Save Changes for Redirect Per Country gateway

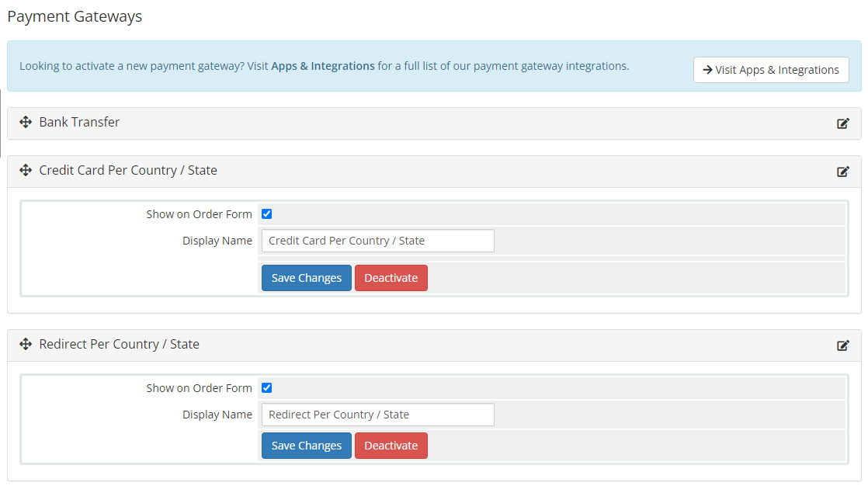pyautogui.click(x=306, y=446)
